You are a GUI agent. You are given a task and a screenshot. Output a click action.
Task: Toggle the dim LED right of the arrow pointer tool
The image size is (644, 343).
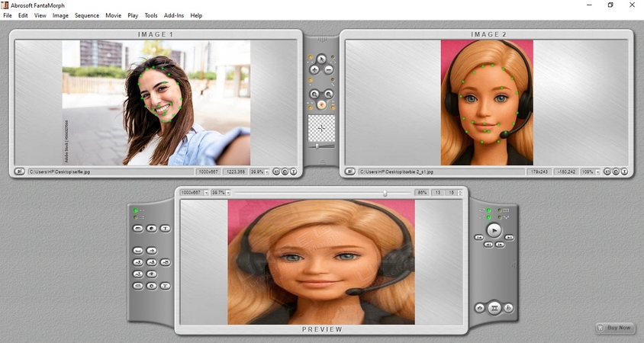[x=333, y=57]
